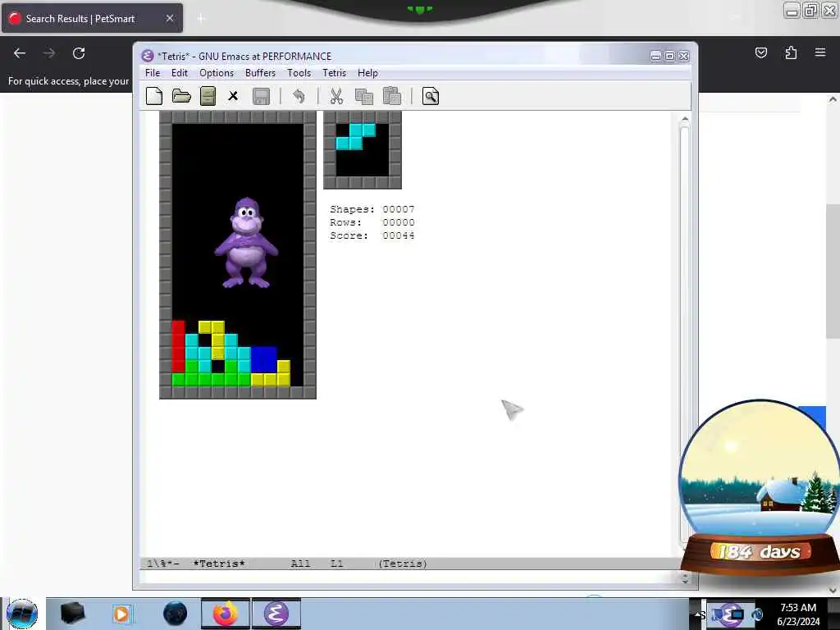Image resolution: width=840 pixels, height=630 pixels.
Task: Open the Tetris menu
Action: coord(334,73)
